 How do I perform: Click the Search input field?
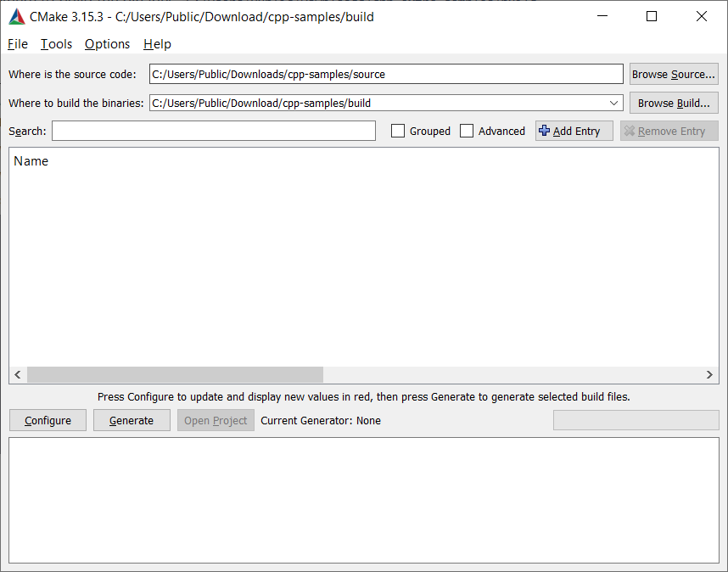pyautogui.click(x=214, y=131)
